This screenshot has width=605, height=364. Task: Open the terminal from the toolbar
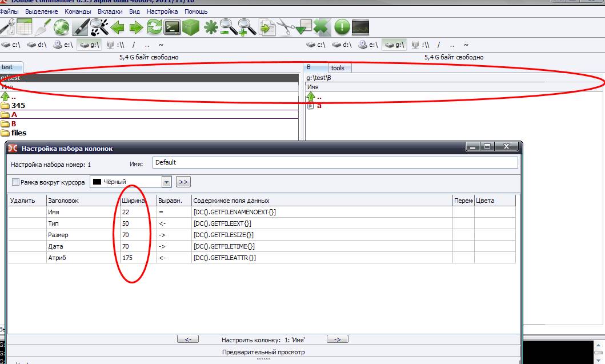[x=172, y=27]
